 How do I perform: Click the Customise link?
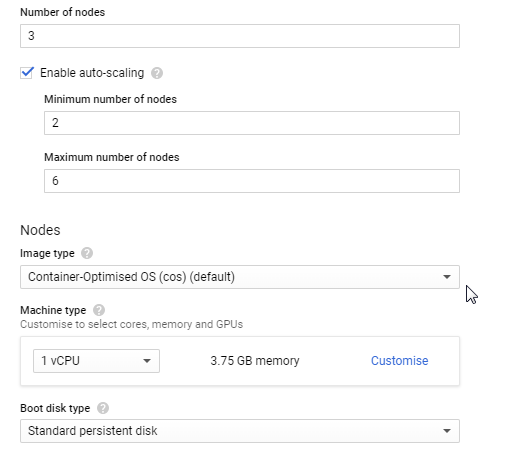click(399, 361)
